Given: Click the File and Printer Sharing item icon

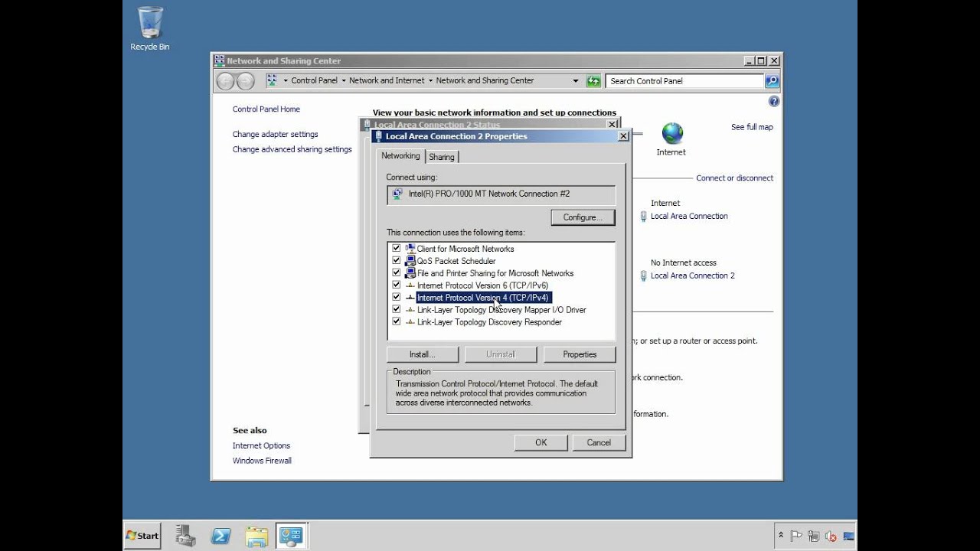Looking at the screenshot, I should point(410,273).
